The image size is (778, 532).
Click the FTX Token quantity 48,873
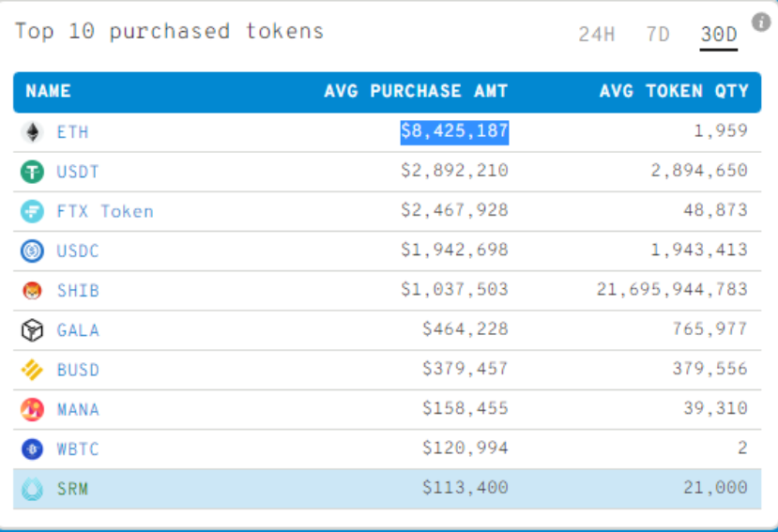point(715,210)
